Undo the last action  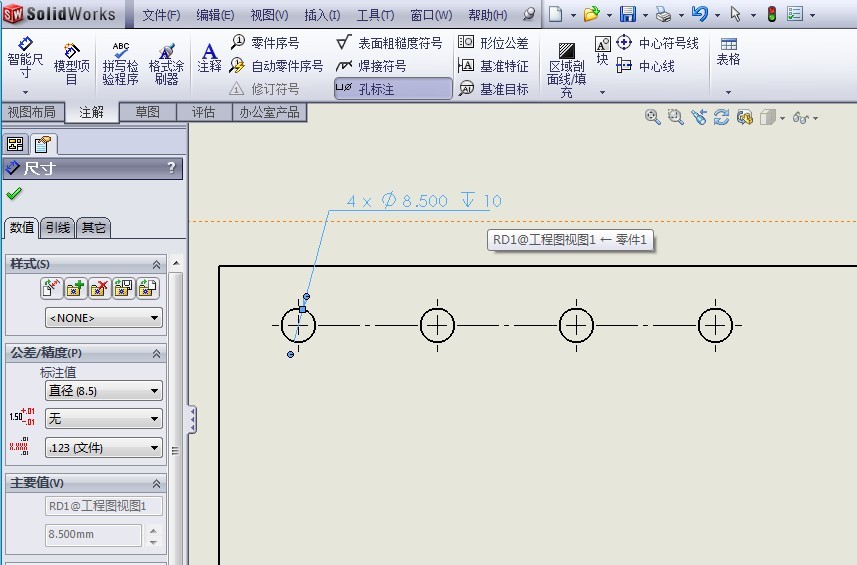click(700, 14)
